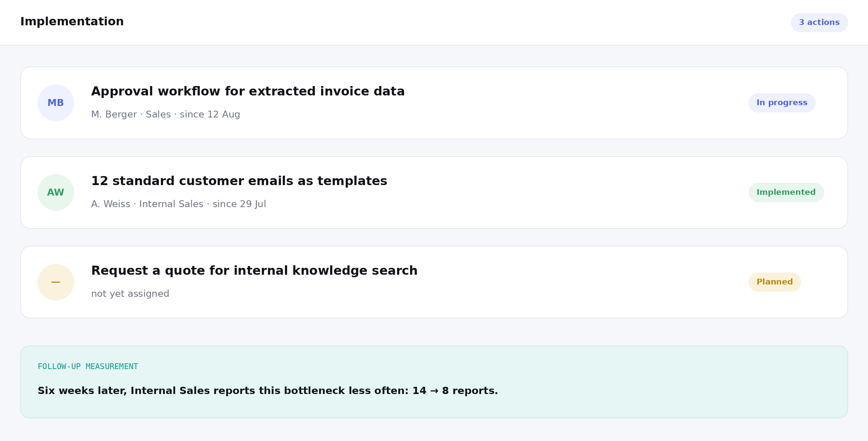Click the Implemented status pill

coord(786,192)
